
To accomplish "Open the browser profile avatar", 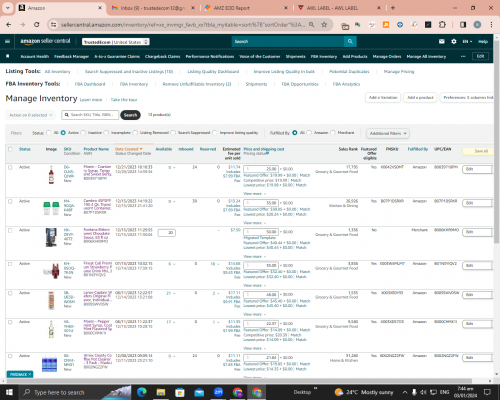I will [x=477, y=24].
